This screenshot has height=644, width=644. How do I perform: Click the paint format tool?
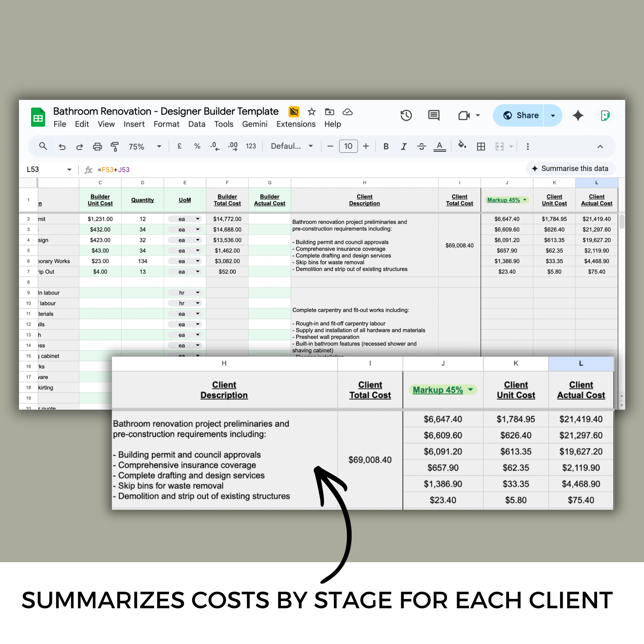coord(115,147)
